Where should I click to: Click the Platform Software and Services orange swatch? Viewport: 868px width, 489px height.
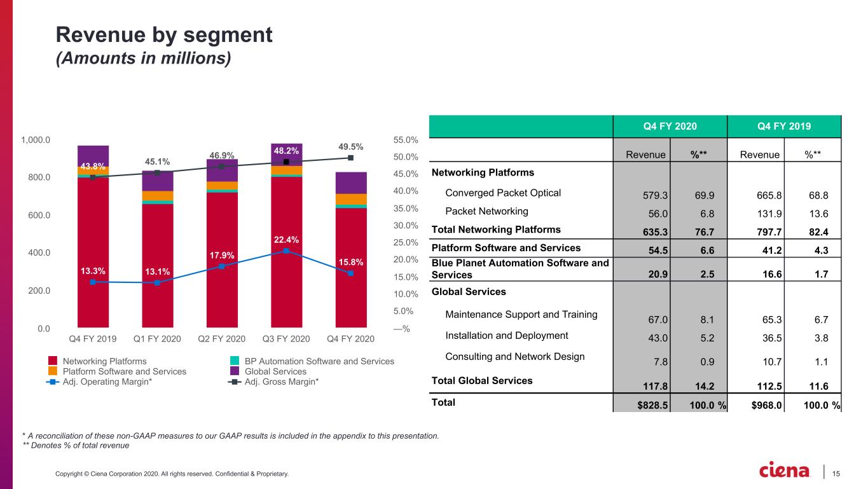coord(53,371)
